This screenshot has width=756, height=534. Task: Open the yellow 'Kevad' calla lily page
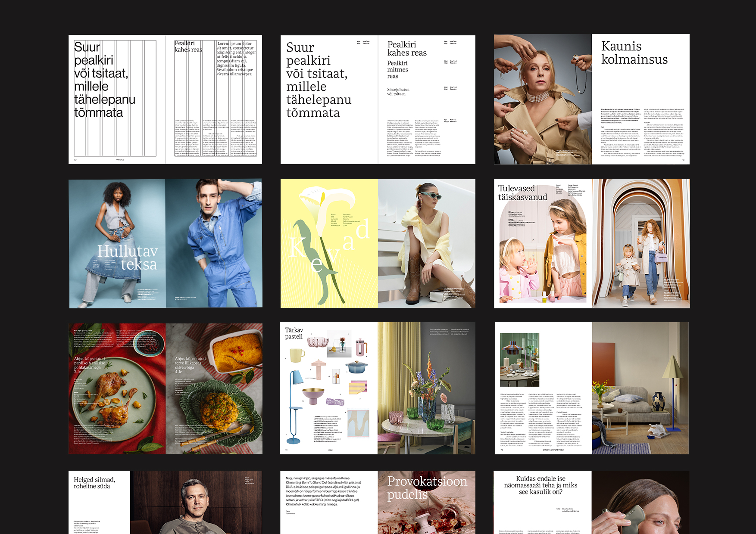[329, 243]
